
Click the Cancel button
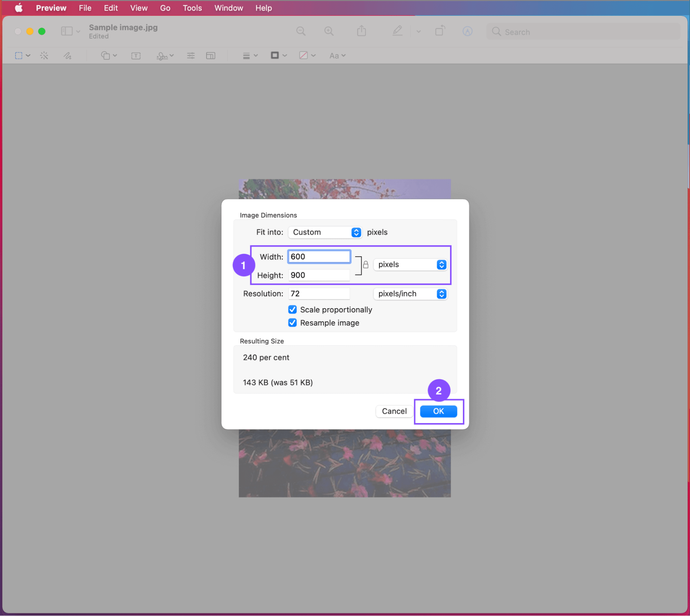(394, 411)
